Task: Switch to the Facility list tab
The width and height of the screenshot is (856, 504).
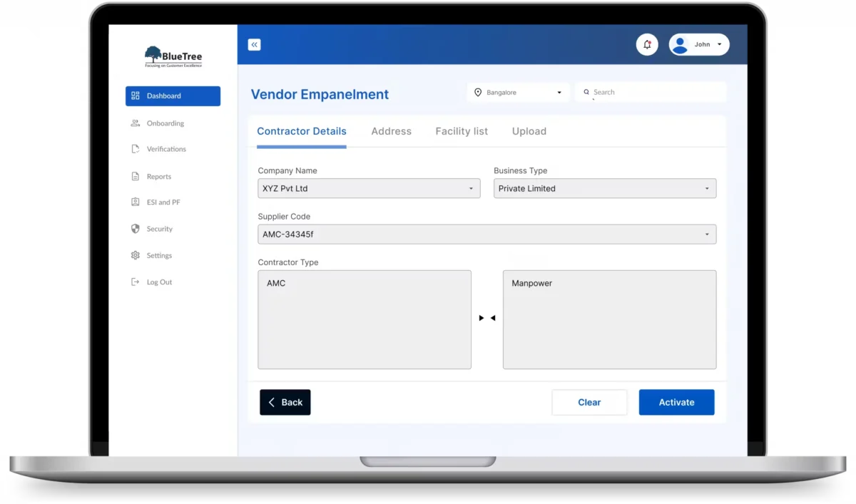Action: click(x=462, y=131)
